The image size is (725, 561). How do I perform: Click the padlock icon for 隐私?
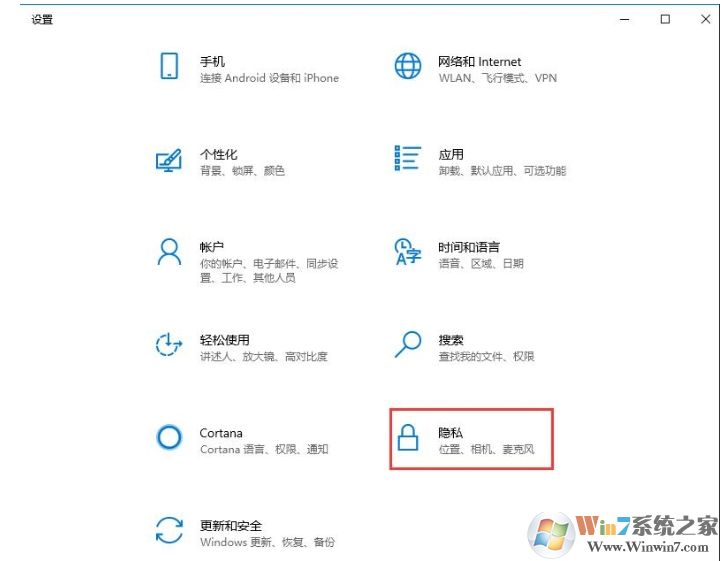[408, 437]
